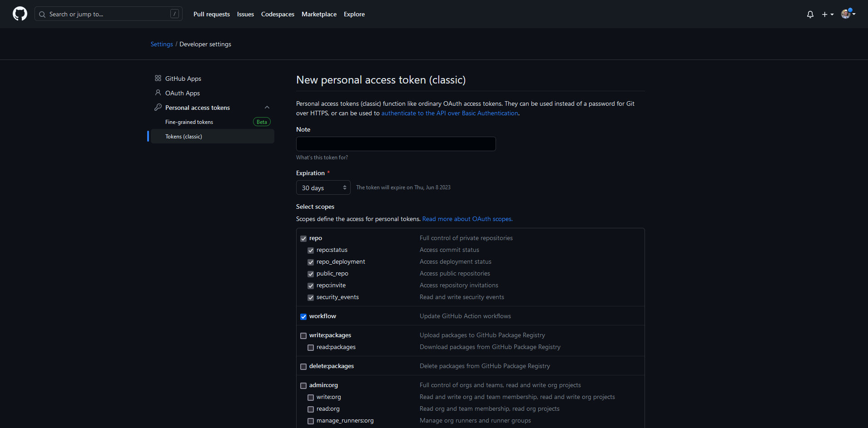Viewport: 868px width, 428px height.
Task: Uncheck the workflow scope checkbox
Action: pos(303,317)
